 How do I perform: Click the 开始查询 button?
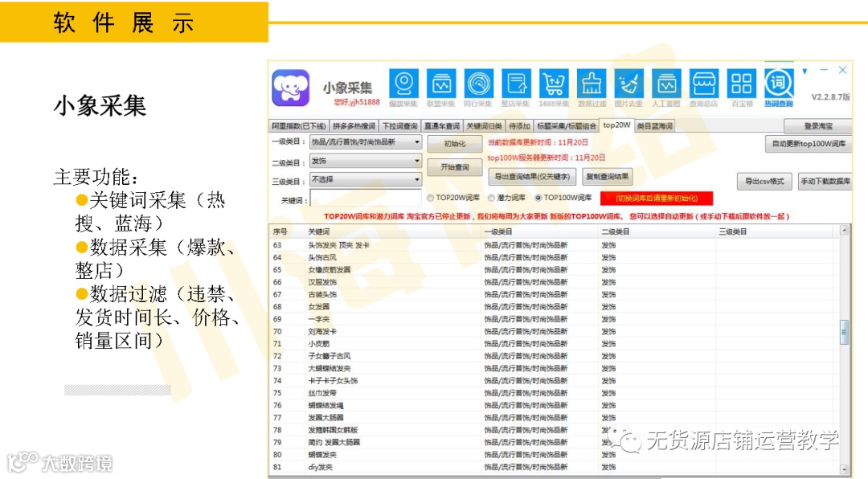[454, 167]
